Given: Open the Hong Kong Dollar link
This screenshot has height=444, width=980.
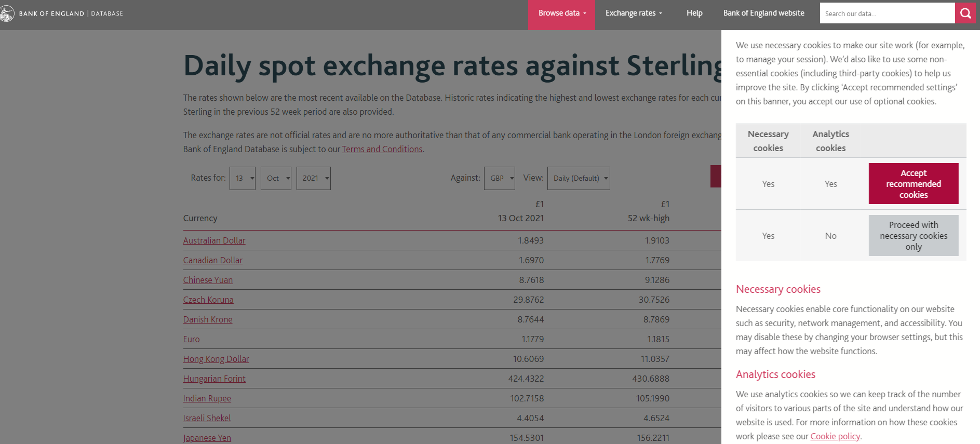Looking at the screenshot, I should (x=216, y=359).
